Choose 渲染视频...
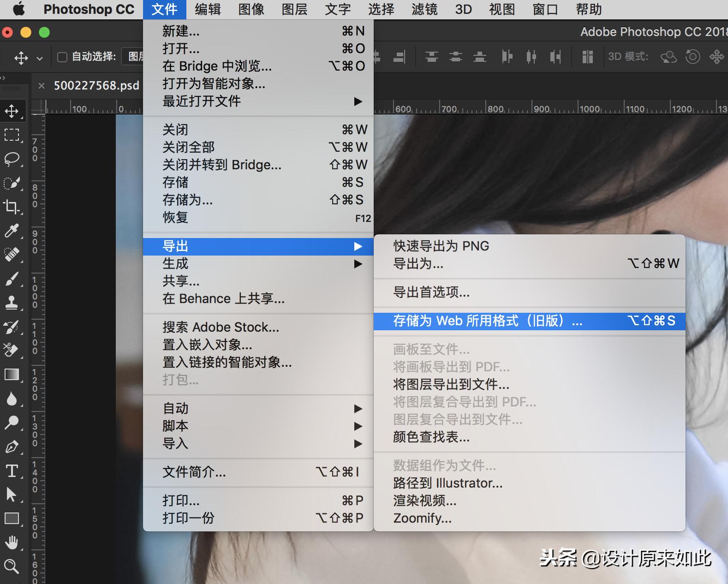This screenshot has width=728, height=584. tap(530, 501)
